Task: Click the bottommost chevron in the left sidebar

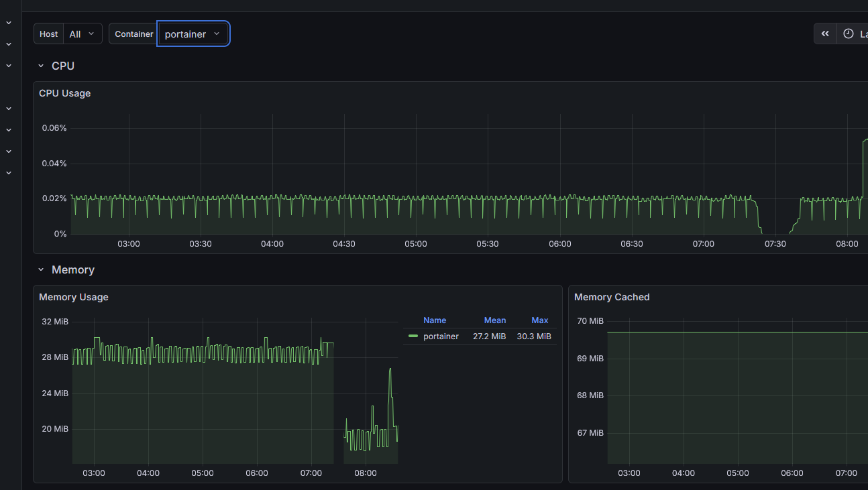Action: (9, 173)
